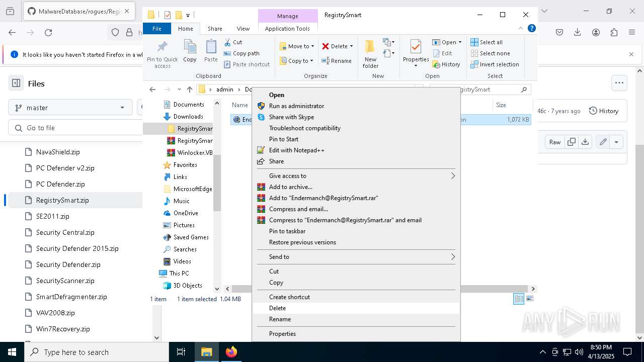Click the Rename command in Organize group
This screenshot has height=362, width=644.
pos(337,61)
